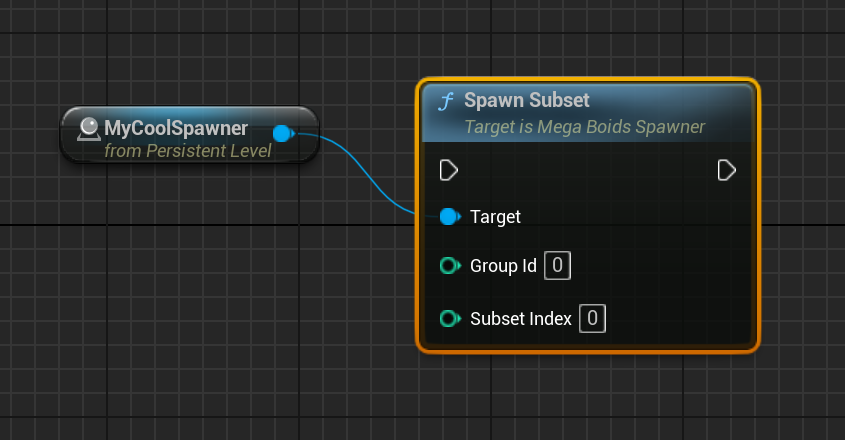Click the Spawn Subset node title
The width and height of the screenshot is (845, 440).
coord(527,101)
